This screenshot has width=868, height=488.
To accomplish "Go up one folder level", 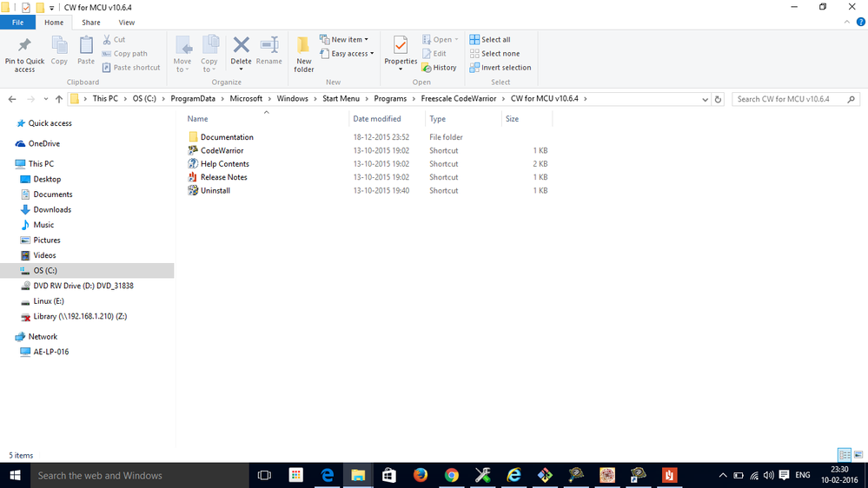I will click(59, 99).
